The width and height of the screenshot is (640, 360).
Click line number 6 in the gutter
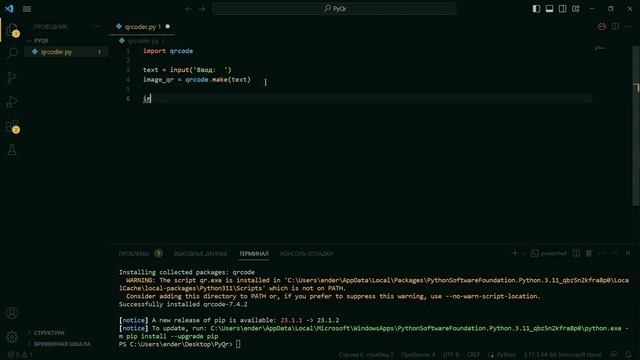point(128,98)
